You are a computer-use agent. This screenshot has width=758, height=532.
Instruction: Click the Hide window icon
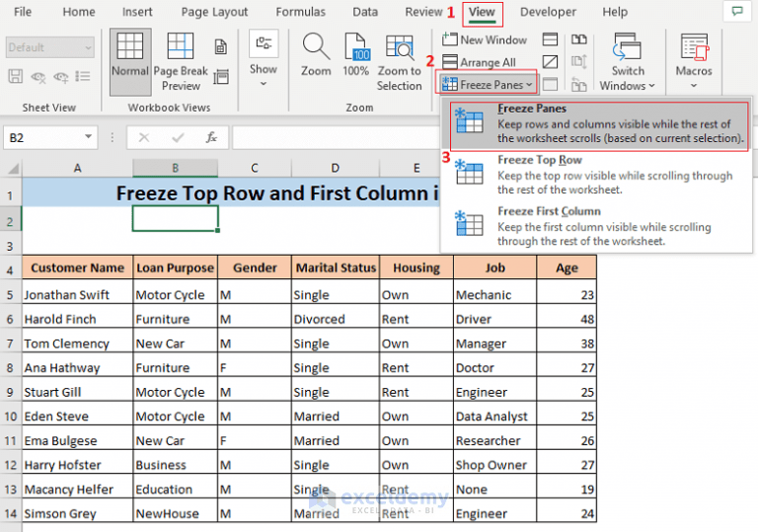(x=550, y=62)
